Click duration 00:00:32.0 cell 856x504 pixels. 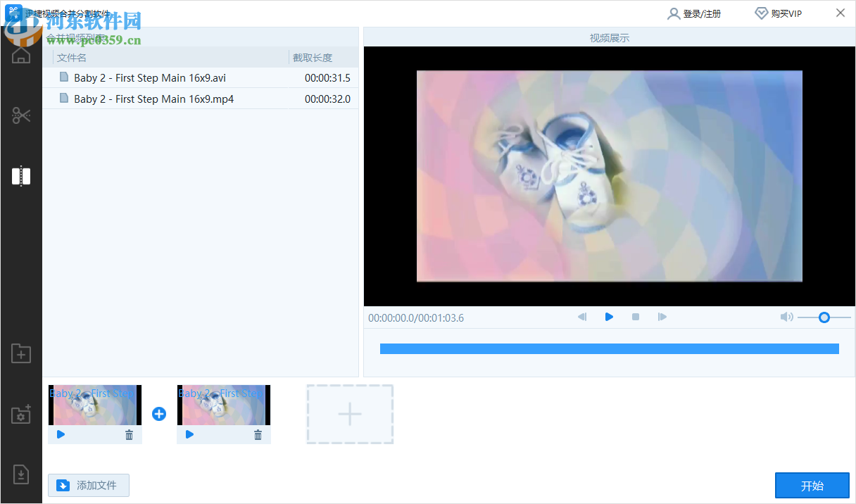327,99
